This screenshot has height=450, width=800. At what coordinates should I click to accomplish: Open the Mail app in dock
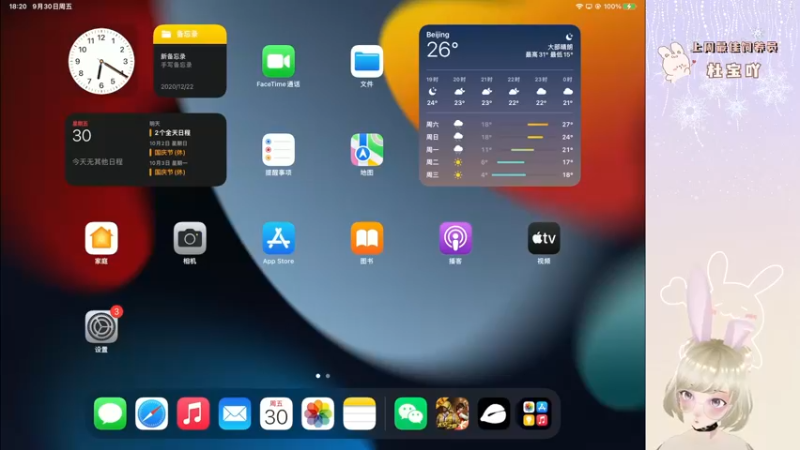pos(235,413)
